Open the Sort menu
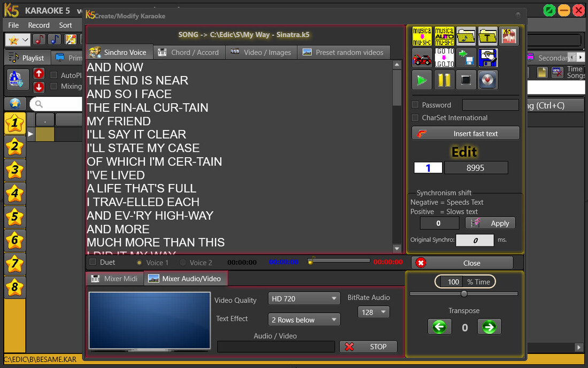 pos(65,25)
